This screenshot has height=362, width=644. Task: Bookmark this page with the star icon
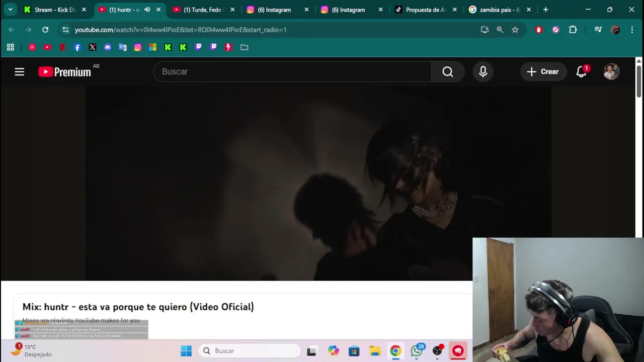tap(515, 30)
